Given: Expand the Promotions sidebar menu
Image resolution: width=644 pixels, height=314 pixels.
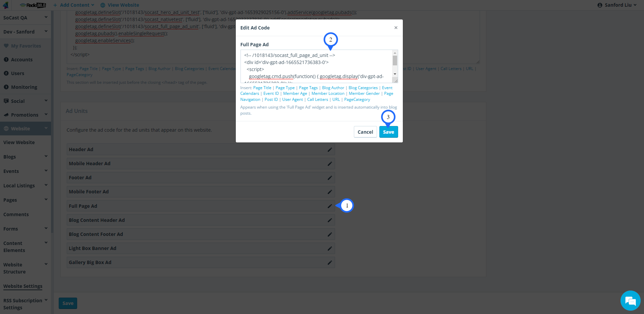Looking at the screenshot, I should tap(25, 115).
